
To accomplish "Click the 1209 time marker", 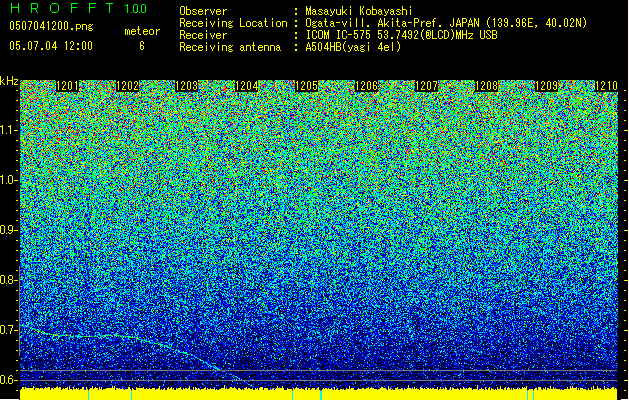I will click(546, 86).
